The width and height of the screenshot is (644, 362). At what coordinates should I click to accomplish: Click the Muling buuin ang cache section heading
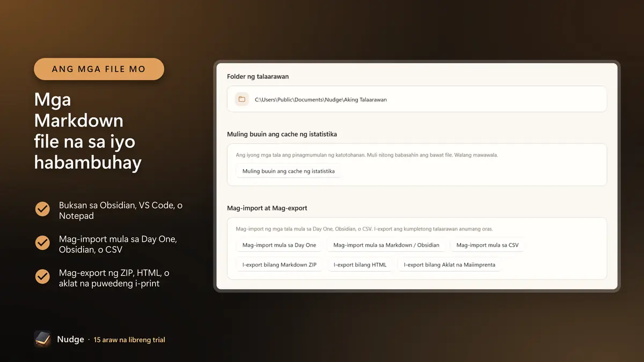click(282, 134)
